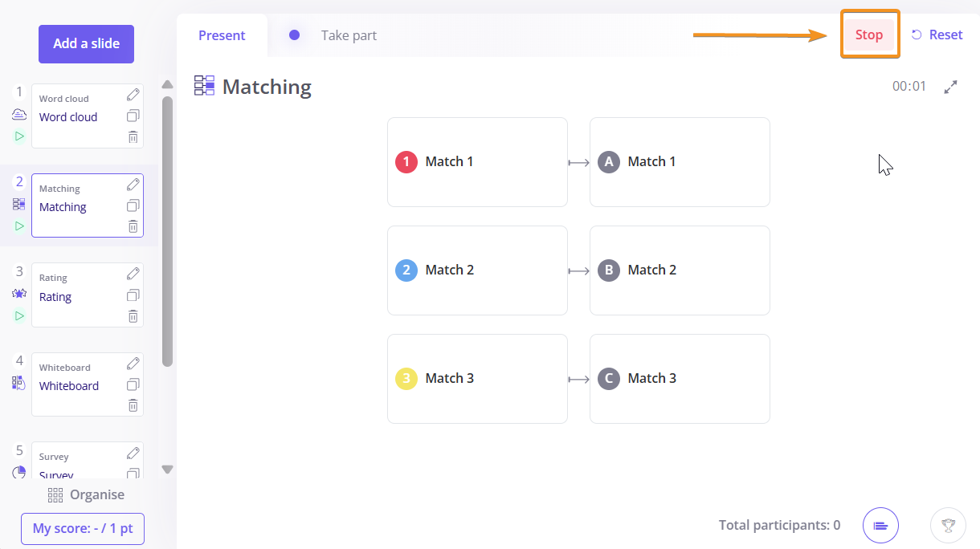Click the slide list scroll down arrow
Viewport: 980px width, 549px height.
point(167,470)
